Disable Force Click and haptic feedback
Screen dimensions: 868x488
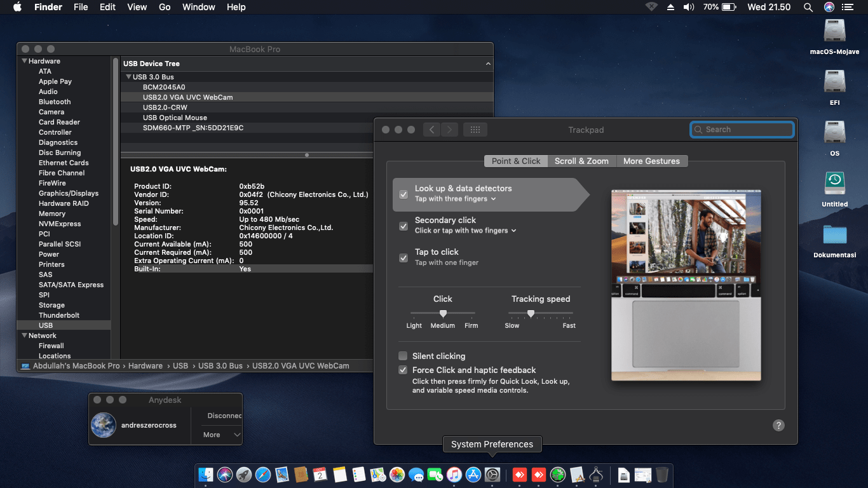click(403, 370)
